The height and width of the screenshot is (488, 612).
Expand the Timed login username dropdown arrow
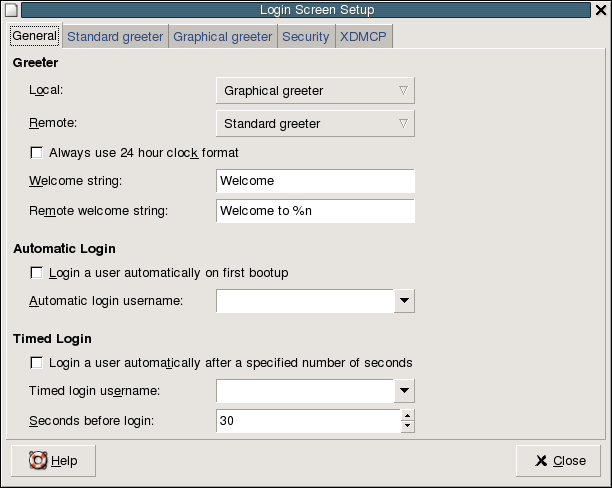point(404,390)
